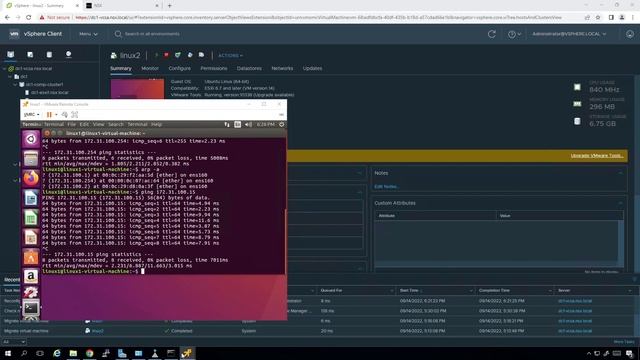Open LibreOffice Writer in the Ubuntu launcher
640x360 pixels.
coord(31,198)
